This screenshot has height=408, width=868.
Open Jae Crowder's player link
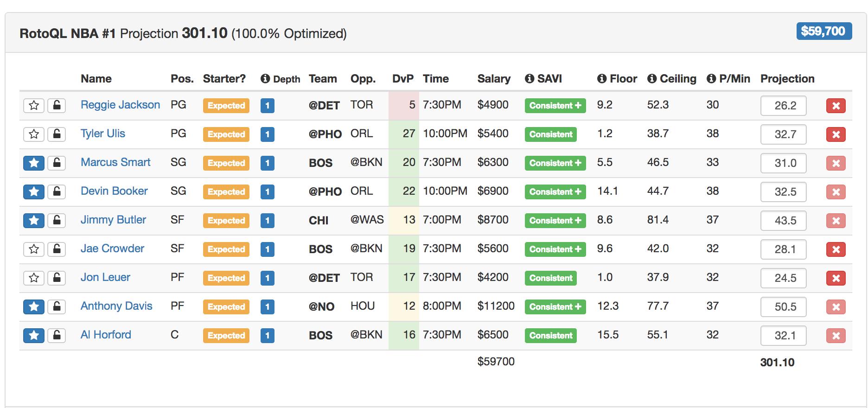(112, 249)
